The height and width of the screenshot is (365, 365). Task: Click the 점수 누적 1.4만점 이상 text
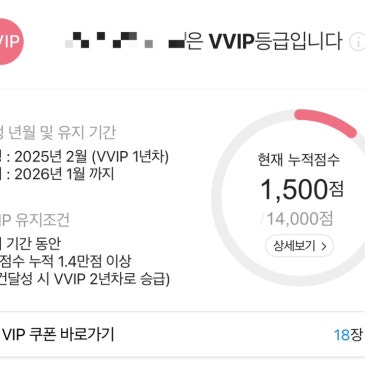(x=66, y=261)
